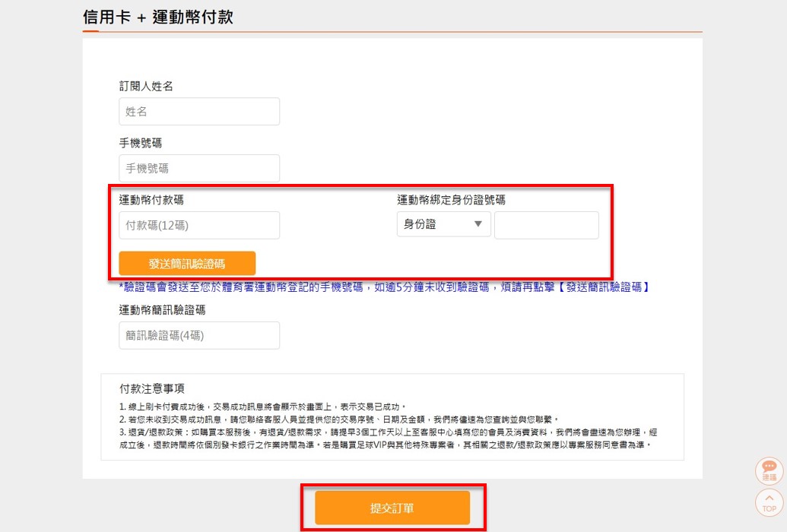Click the 發送簡訊驗證碼 button
787x532 pixels.
pos(187,264)
